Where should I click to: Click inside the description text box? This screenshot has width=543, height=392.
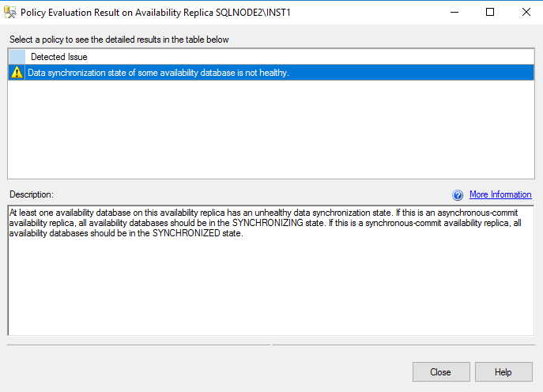click(270, 292)
